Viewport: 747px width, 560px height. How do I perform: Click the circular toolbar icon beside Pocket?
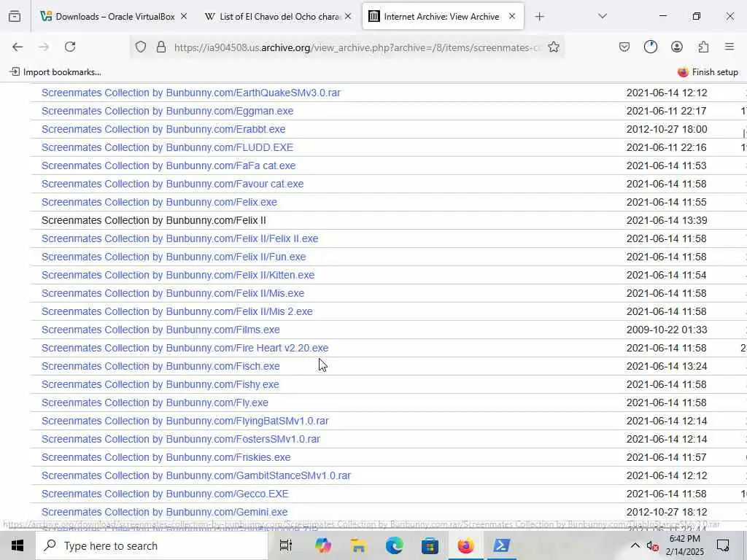click(650, 47)
